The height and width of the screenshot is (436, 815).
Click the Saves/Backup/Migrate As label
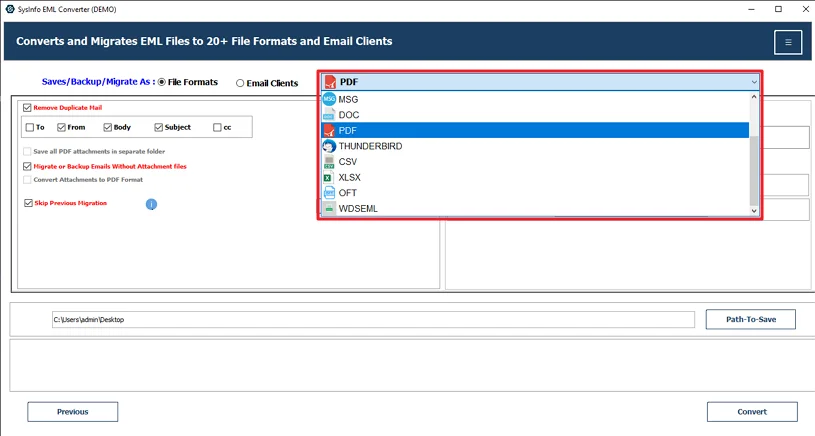[98, 82]
